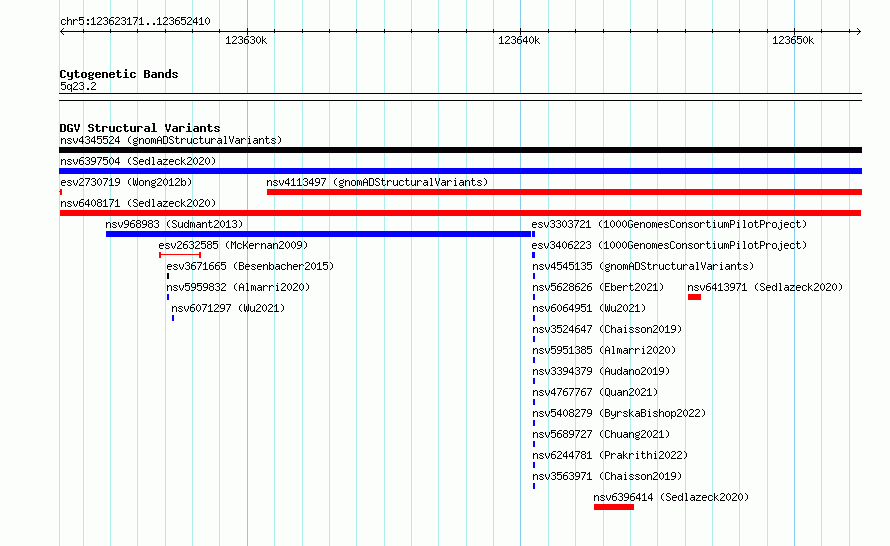
Task: Open the nsv3563971 Chaisson2019 label
Action: [x=607, y=476]
